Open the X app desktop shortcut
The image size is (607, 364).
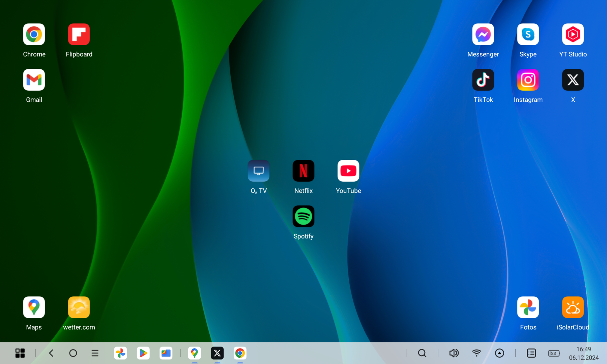point(573,80)
